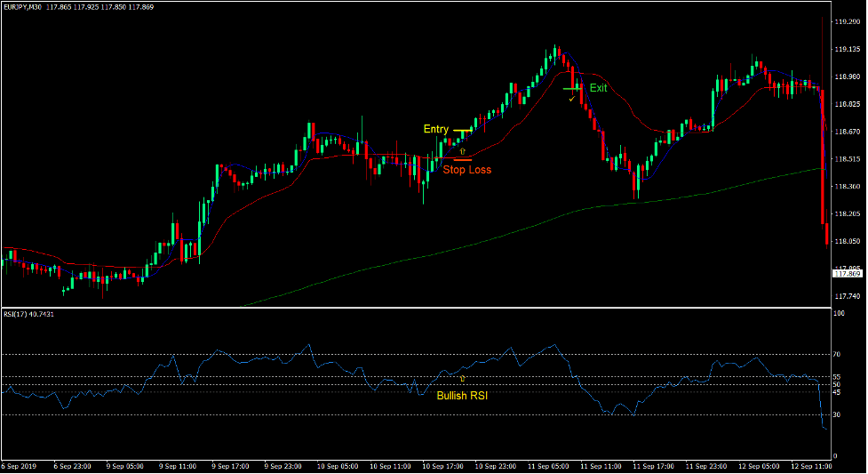The image size is (868, 474).
Task: Click the Stop Loss text label
Action: pos(466,170)
